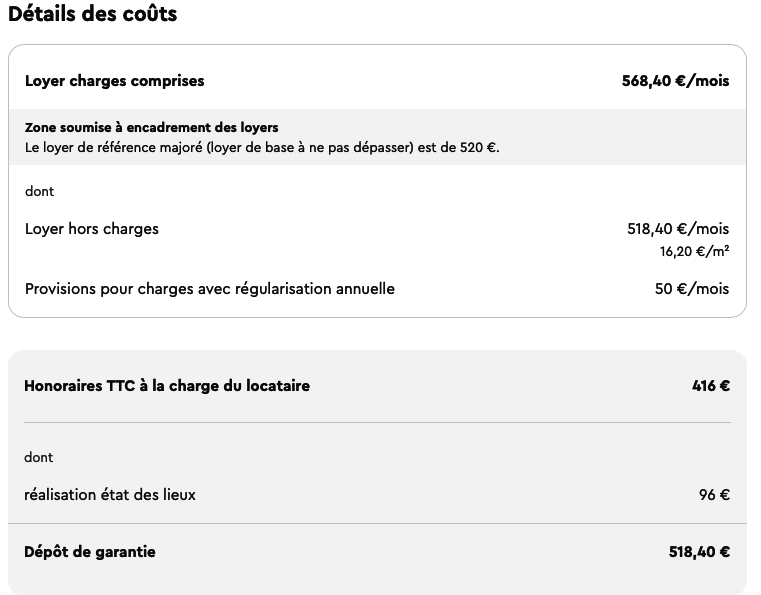The image size is (761, 595).
Task: Click the 96 € inventory fee
Action: coord(714,495)
